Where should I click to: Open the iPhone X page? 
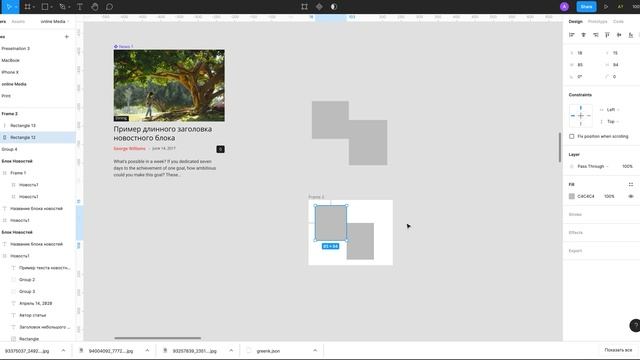(x=10, y=72)
